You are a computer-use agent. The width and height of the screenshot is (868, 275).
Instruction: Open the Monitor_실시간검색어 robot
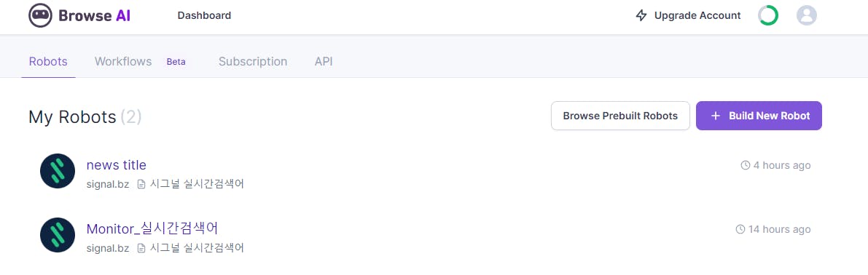(x=152, y=228)
